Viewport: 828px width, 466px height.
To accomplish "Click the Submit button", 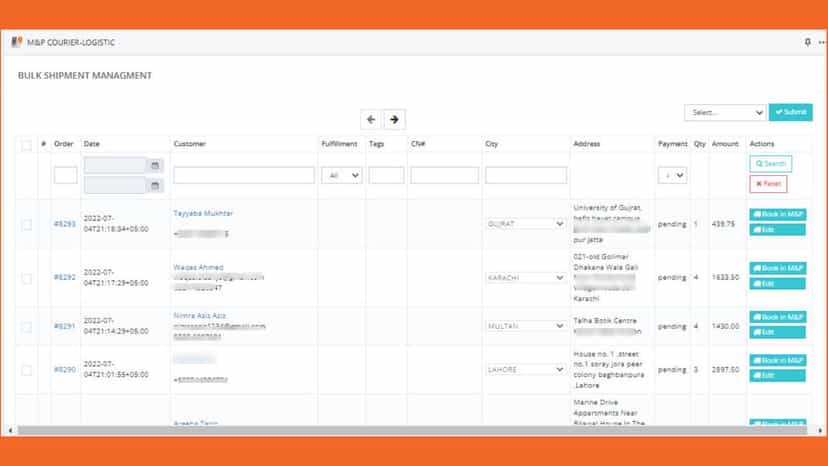I will click(791, 112).
